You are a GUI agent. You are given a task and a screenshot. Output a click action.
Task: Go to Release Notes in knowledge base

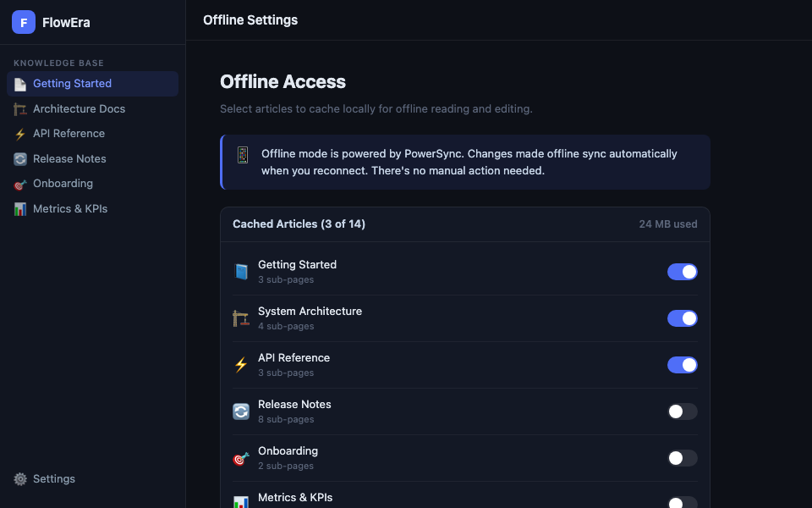coord(69,159)
